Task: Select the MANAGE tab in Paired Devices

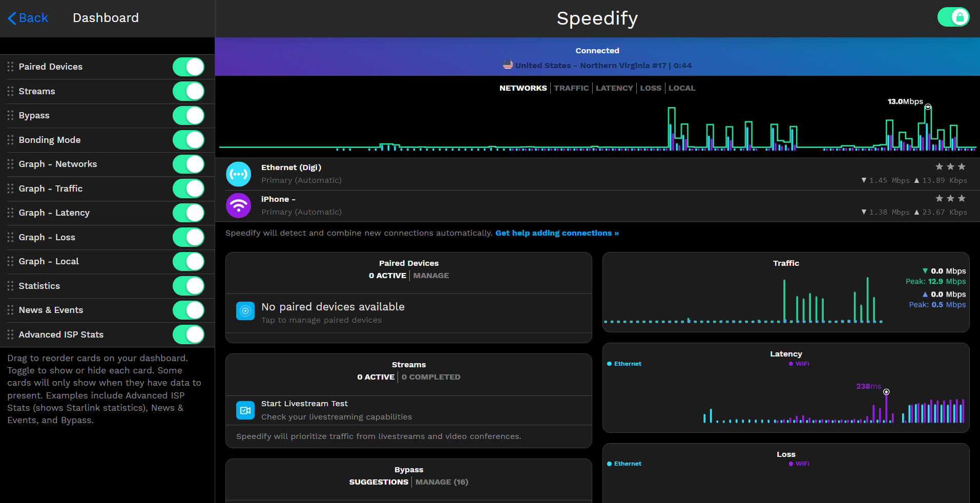Action: [x=431, y=276]
